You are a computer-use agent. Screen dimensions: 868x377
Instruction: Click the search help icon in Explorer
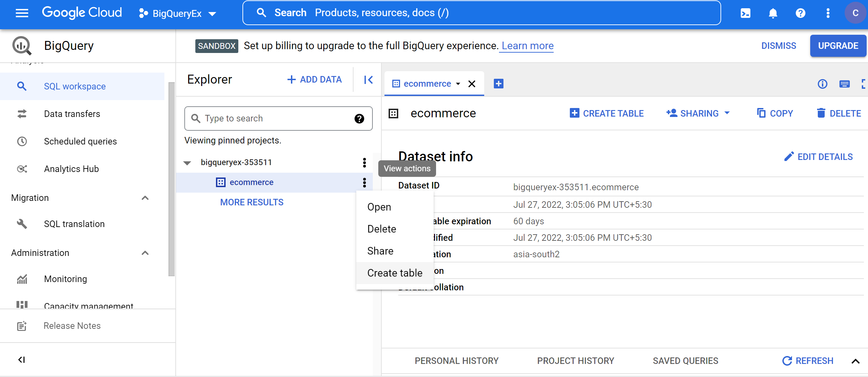(x=359, y=119)
